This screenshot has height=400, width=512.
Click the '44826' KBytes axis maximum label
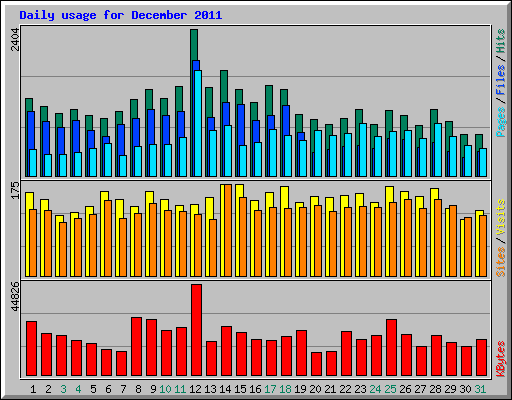pyautogui.click(x=15, y=296)
